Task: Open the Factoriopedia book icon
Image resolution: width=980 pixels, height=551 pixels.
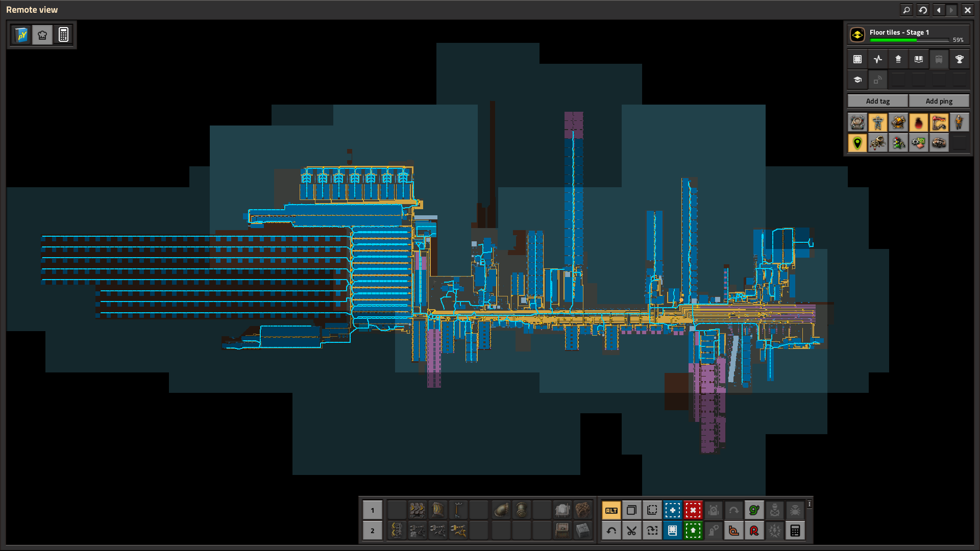Action: 919,59
